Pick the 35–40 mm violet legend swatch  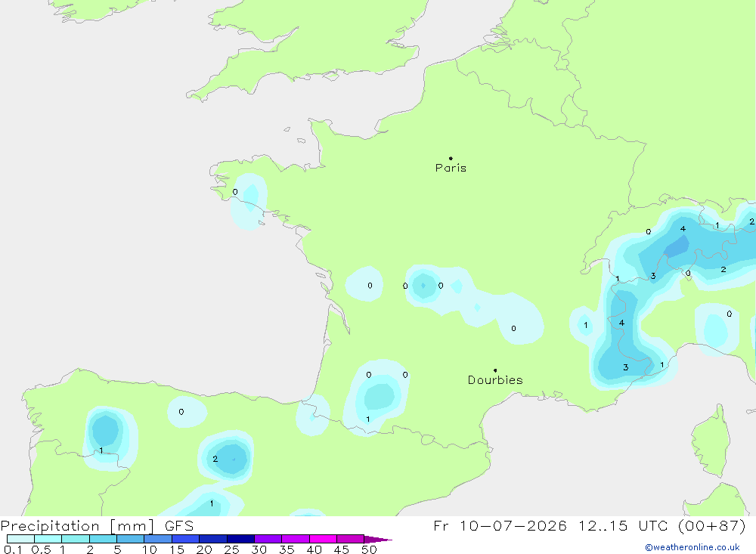pos(296,539)
